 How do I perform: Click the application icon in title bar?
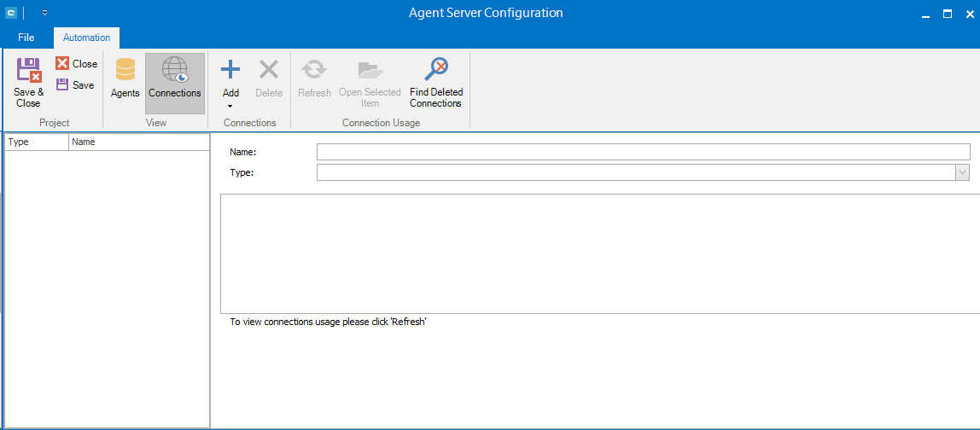pyautogui.click(x=11, y=13)
